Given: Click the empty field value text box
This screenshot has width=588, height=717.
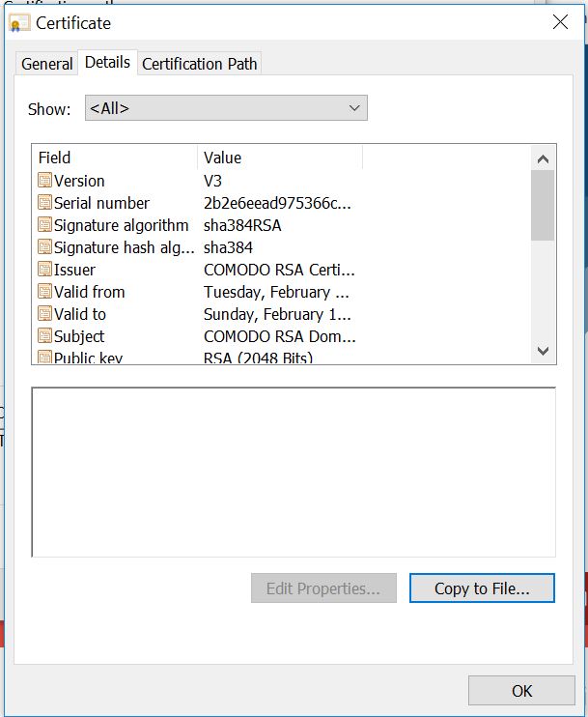Looking at the screenshot, I should [294, 473].
